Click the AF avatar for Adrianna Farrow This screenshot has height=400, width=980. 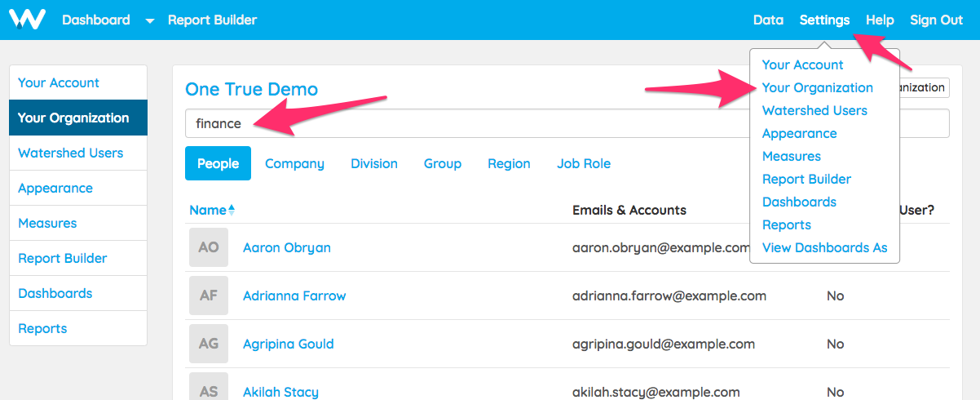coord(209,296)
